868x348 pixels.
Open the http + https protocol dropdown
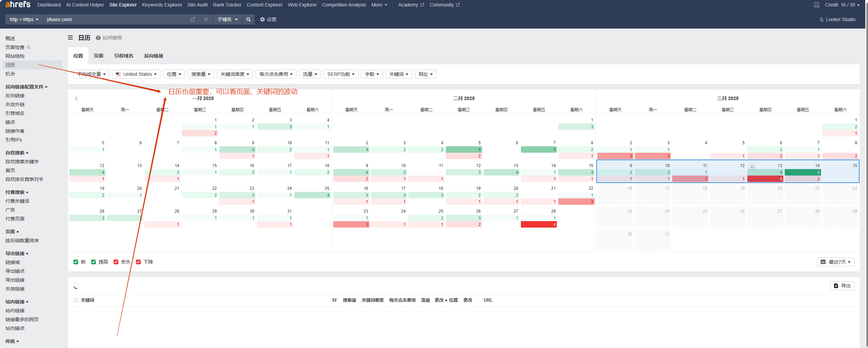pyautogui.click(x=24, y=19)
